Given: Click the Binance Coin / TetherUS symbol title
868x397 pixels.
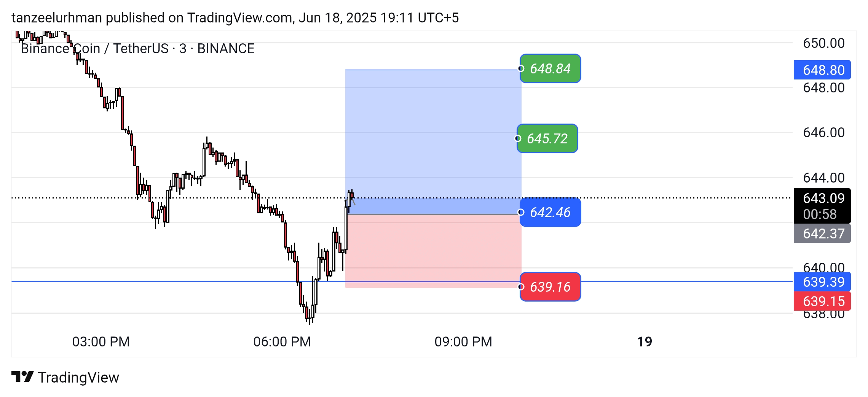Looking at the screenshot, I should point(137,49).
